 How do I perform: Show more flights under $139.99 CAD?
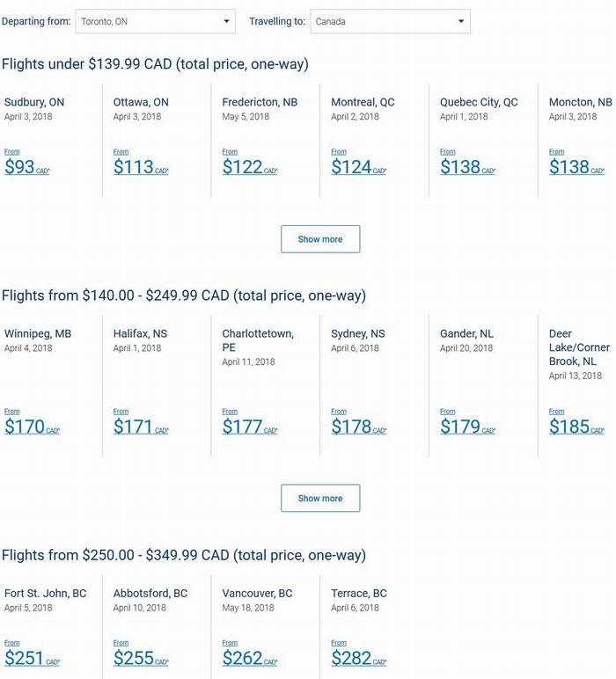[320, 239]
